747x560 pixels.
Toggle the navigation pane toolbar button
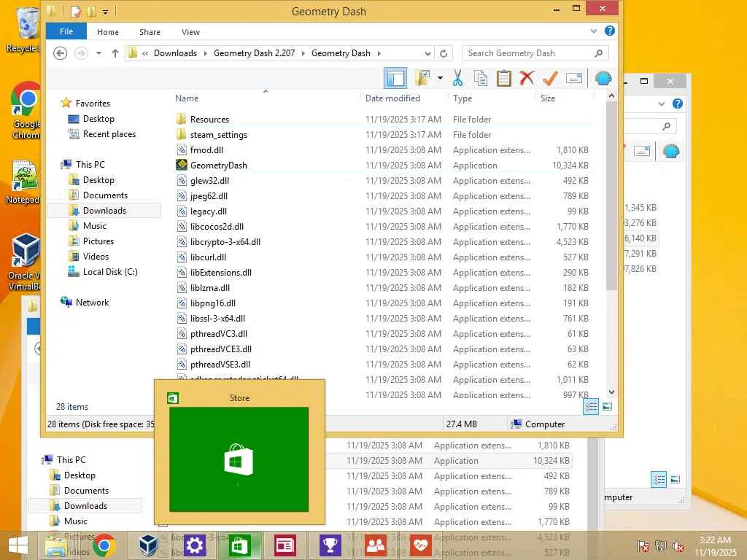pos(395,78)
